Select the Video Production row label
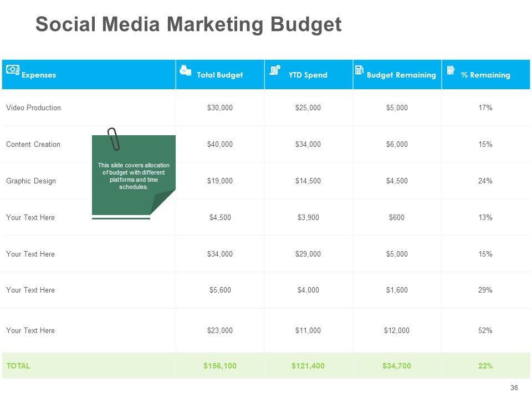Screen dimensions: 532x399 [33, 108]
